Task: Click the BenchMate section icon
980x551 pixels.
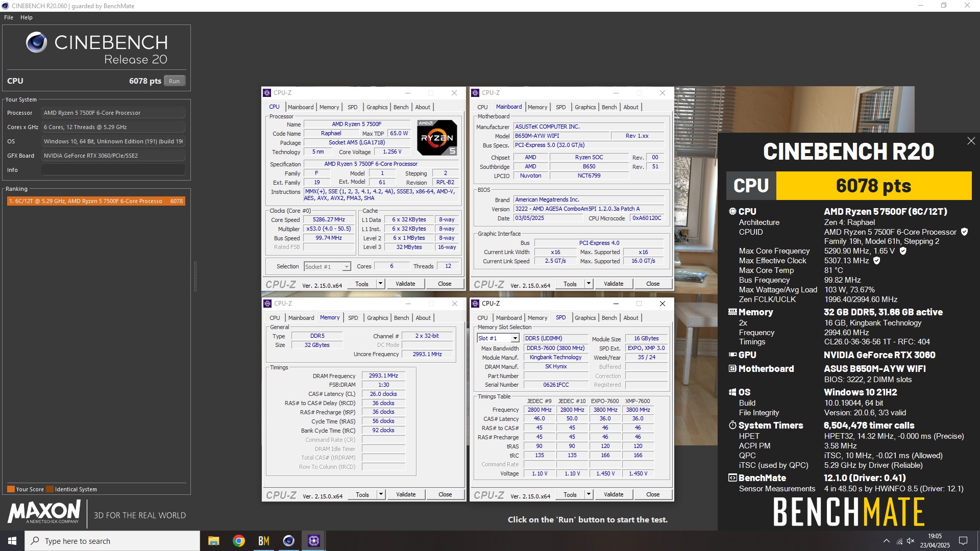Action: (732, 478)
